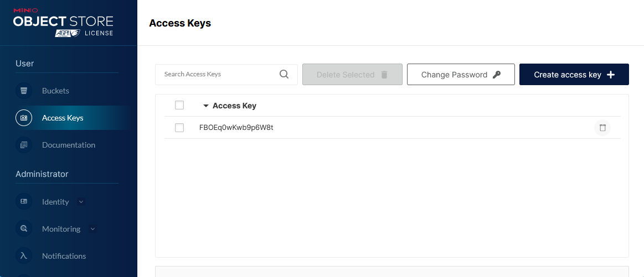Click the Notifications lambda icon
This screenshot has height=277, width=644.
pos(24,255)
